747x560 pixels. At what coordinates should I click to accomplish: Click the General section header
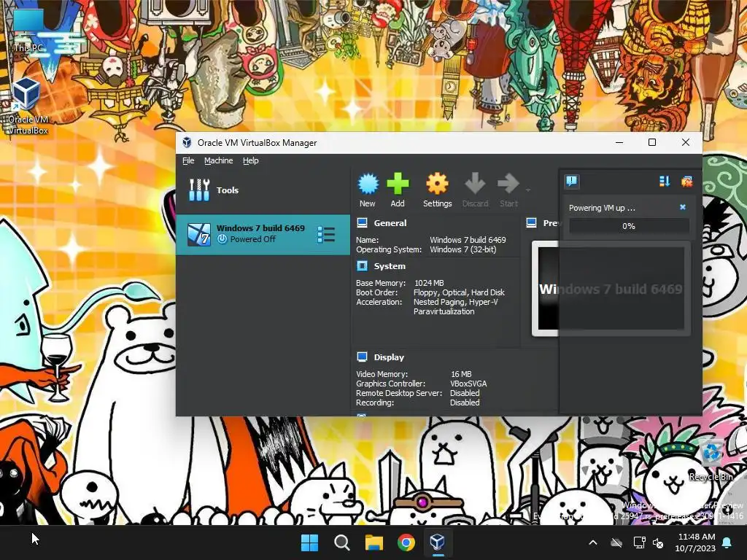[390, 223]
